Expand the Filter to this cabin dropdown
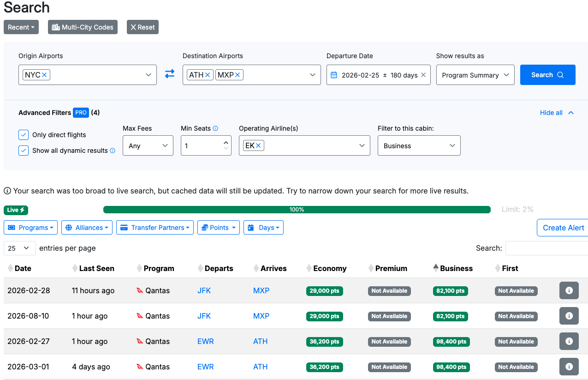 coord(419,145)
